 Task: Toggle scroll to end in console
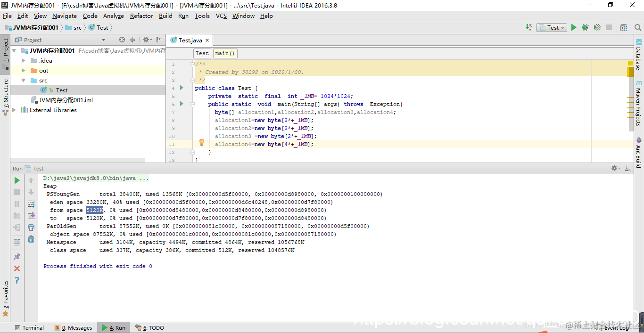(31, 216)
